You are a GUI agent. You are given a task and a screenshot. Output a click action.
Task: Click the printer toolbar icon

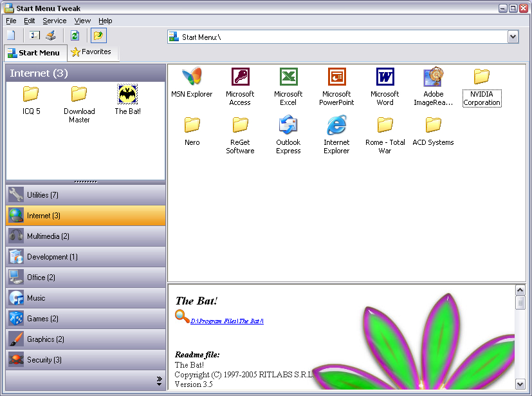pos(51,35)
